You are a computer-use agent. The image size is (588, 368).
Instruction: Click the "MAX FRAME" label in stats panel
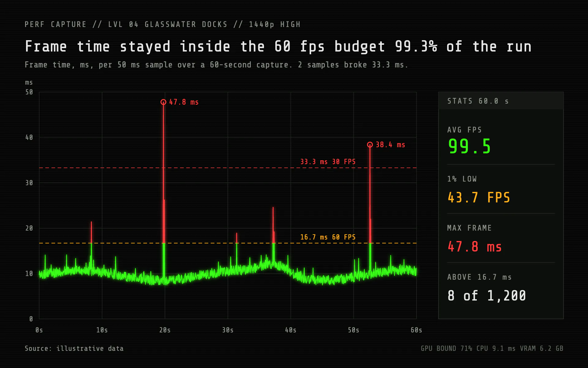(469, 228)
